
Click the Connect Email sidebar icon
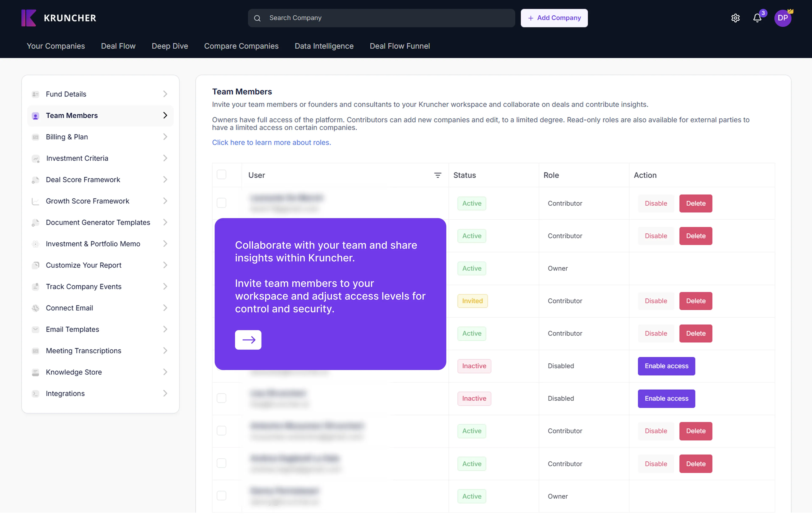pos(35,308)
